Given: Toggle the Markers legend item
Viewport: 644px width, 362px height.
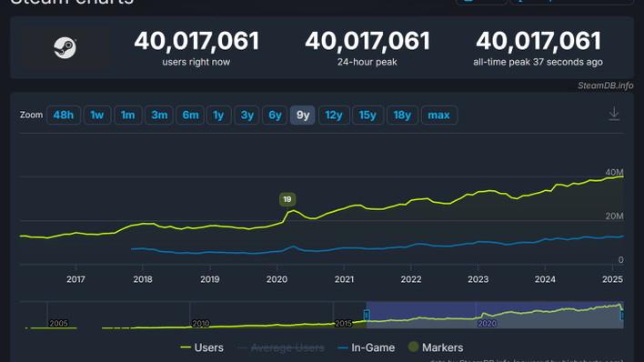Looking at the screenshot, I should [436, 347].
